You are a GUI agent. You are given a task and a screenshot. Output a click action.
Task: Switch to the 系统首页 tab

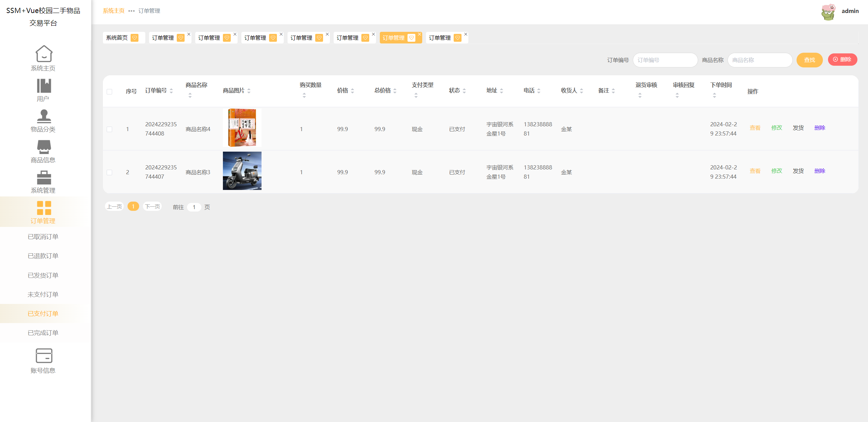click(117, 38)
